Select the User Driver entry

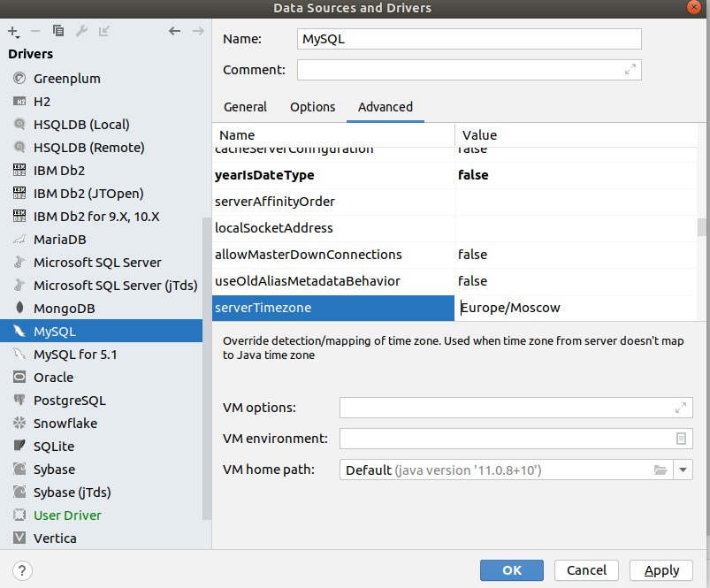pos(102,515)
